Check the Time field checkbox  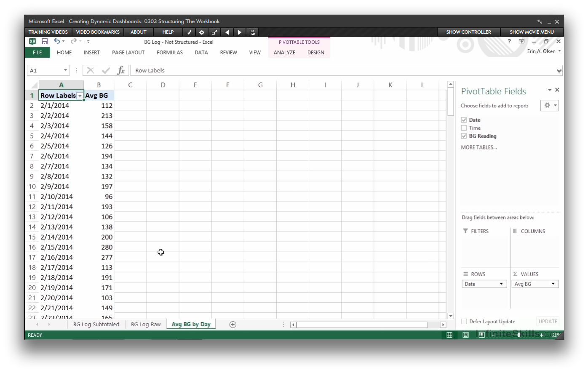tap(464, 128)
